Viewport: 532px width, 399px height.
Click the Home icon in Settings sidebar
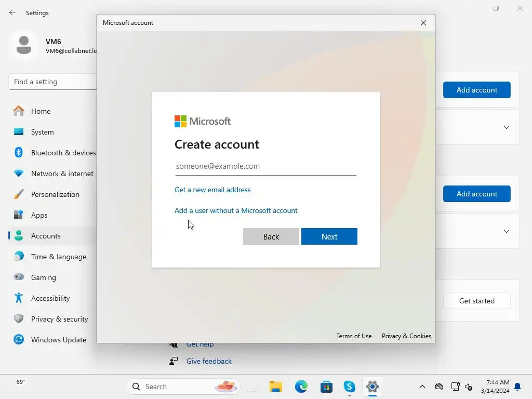click(19, 111)
